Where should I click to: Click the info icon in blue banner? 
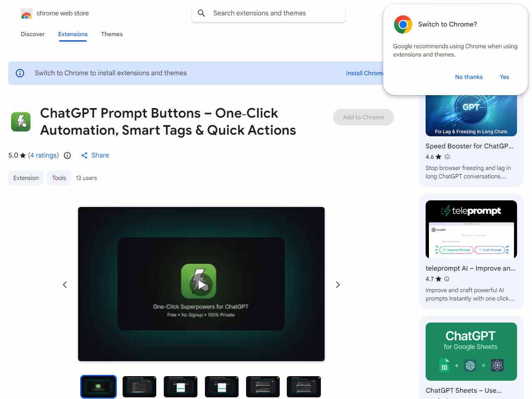[x=20, y=73]
